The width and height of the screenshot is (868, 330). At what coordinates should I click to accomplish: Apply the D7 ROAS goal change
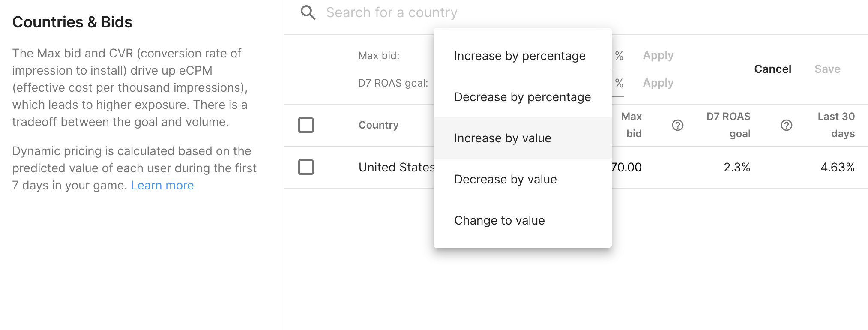point(658,83)
